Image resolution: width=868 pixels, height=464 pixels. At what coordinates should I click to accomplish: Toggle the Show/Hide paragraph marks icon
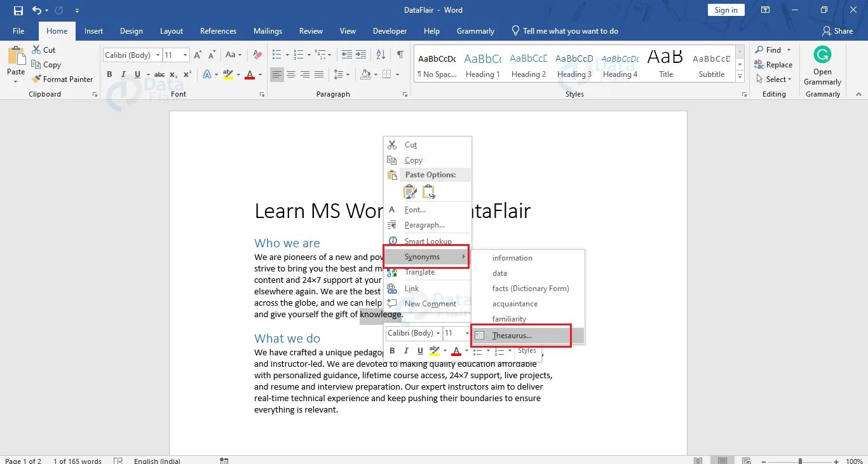(399, 55)
